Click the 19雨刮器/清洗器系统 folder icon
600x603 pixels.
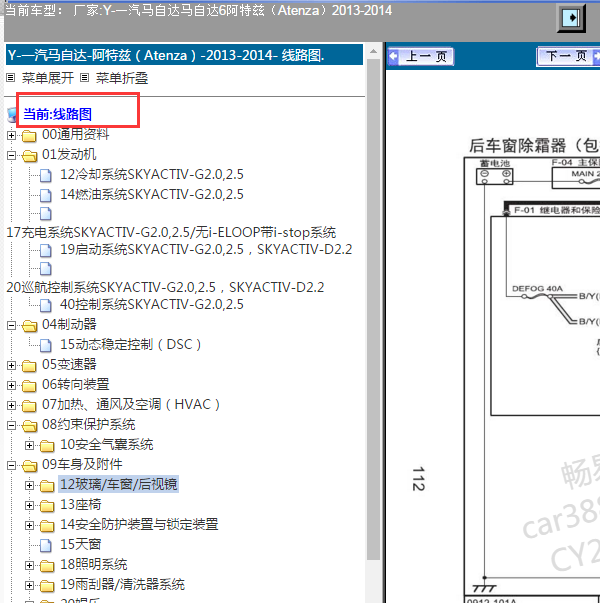(47, 585)
